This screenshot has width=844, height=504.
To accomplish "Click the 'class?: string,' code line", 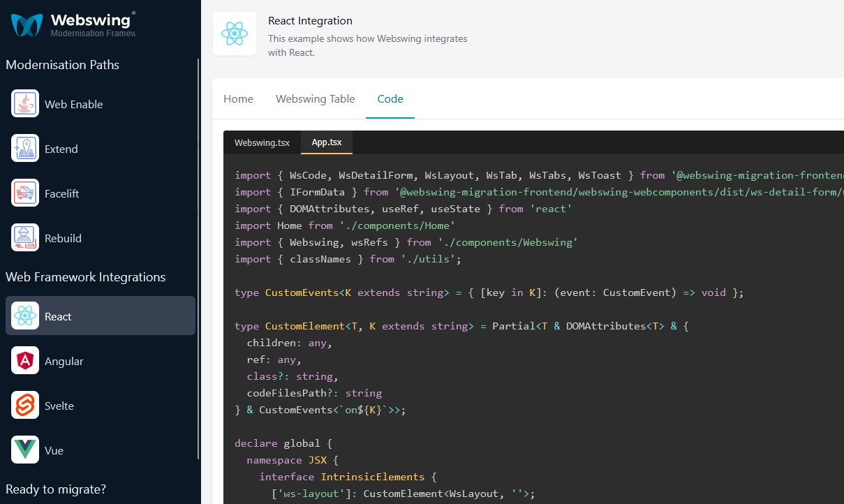I will (293, 376).
